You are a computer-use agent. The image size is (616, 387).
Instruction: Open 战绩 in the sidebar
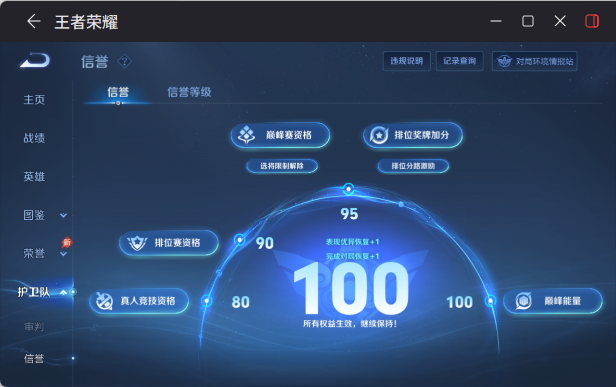pos(34,138)
